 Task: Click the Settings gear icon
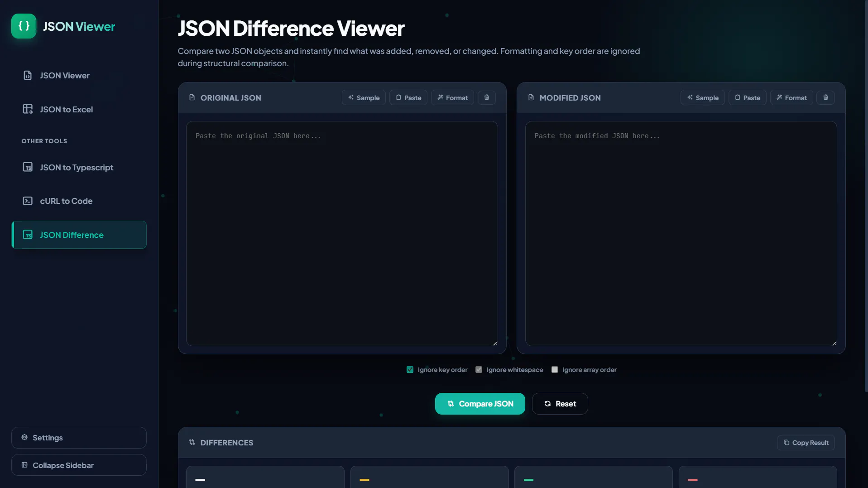click(24, 437)
